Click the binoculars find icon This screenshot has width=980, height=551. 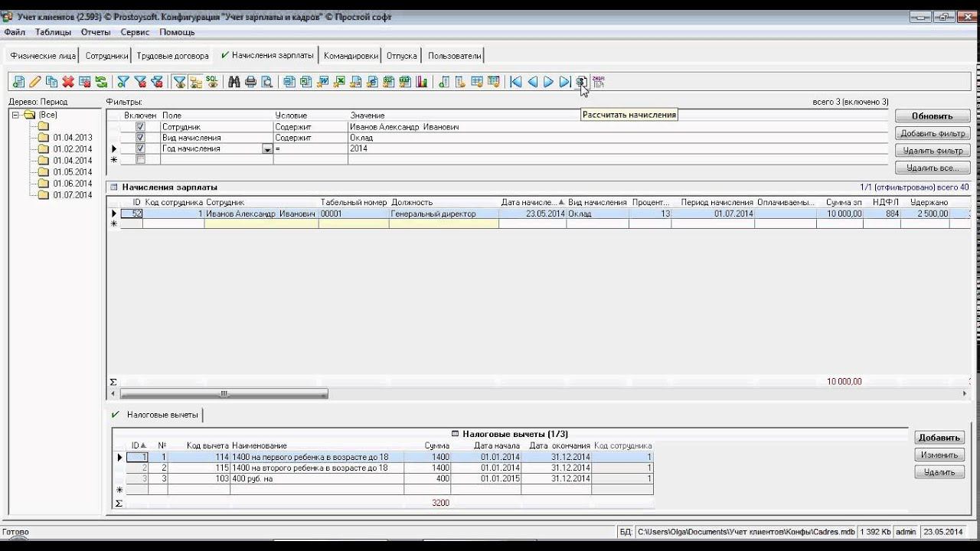[x=234, y=82]
